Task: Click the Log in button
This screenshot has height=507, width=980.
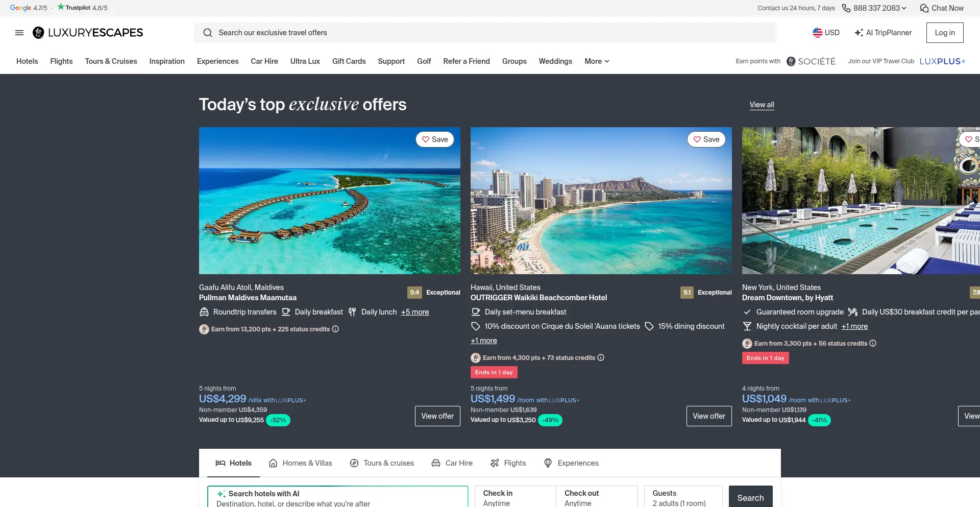Action: (x=945, y=33)
